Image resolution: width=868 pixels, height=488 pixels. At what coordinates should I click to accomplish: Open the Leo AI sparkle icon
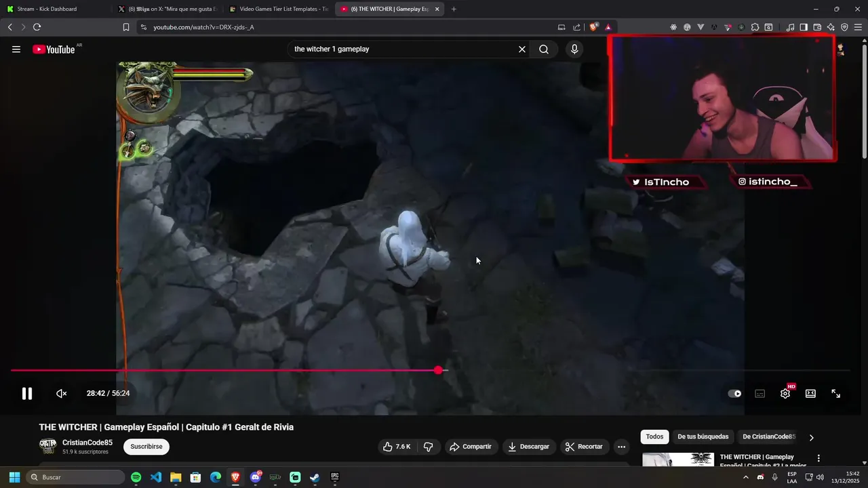point(831,27)
